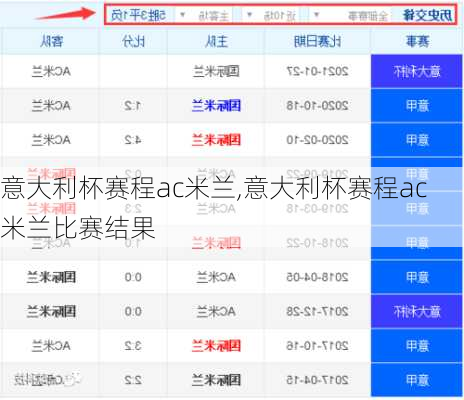
Task: Click the date 2017-10-16
Action: click(317, 346)
